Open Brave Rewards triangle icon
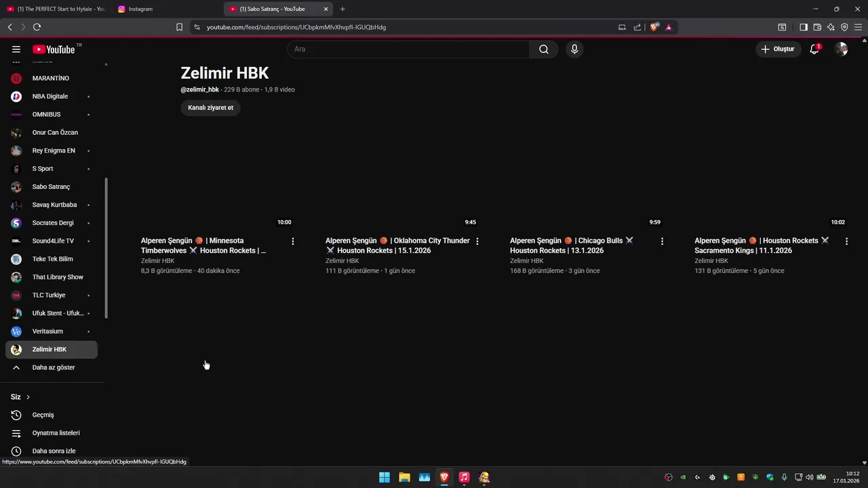The image size is (868, 488). (x=669, y=27)
